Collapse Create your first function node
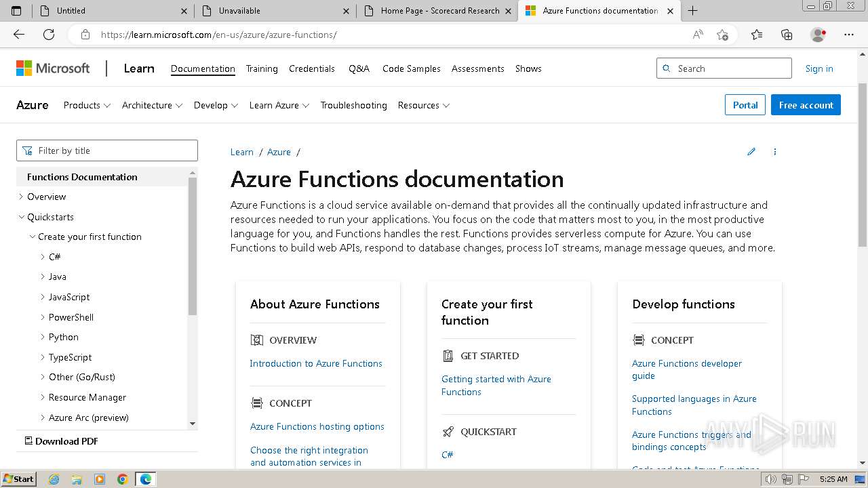Image resolution: width=868 pixels, height=488 pixels. coord(32,237)
